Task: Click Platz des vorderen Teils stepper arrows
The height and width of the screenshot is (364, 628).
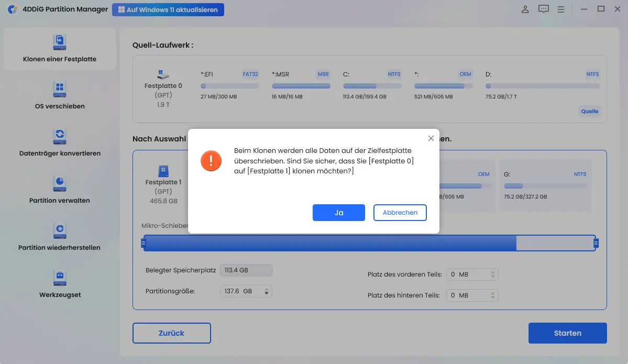Action: pos(493,274)
